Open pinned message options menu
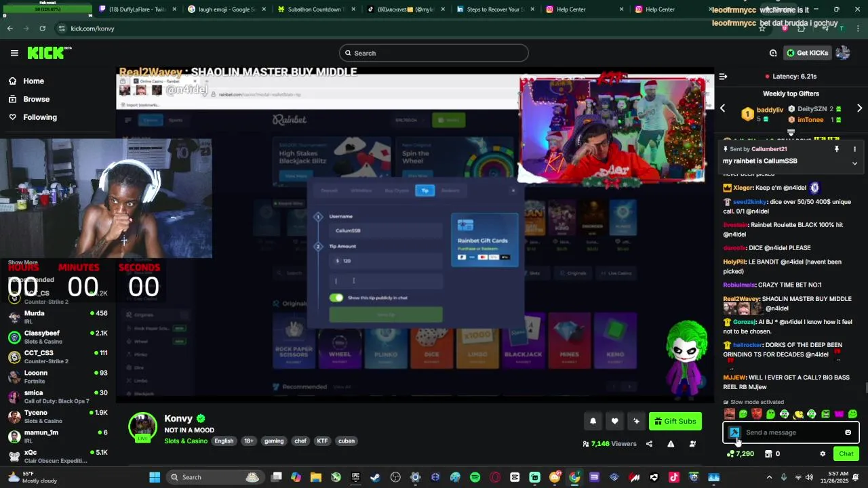This screenshot has width=868, height=488. point(854,149)
